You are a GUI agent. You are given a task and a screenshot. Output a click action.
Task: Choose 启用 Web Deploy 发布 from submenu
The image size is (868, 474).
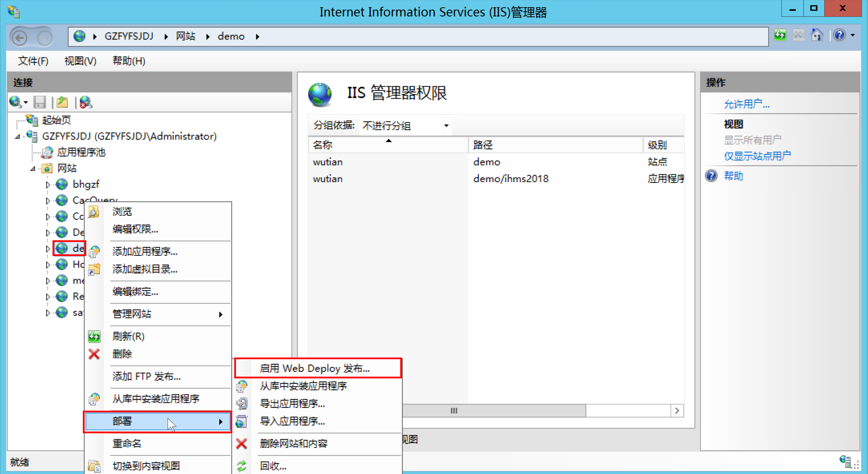[315, 368]
